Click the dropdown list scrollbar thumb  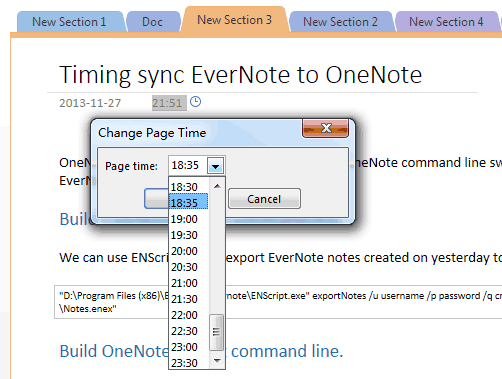[x=217, y=332]
